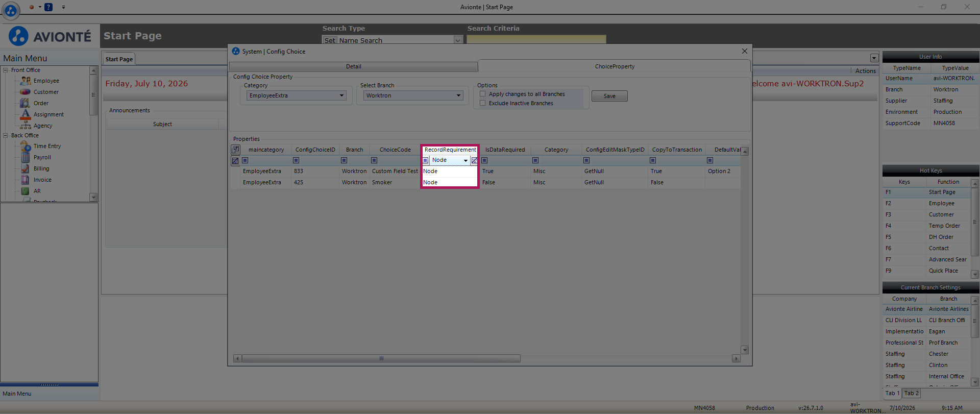Switch to the Detail tab
This screenshot has width=980, height=414.
click(353, 66)
